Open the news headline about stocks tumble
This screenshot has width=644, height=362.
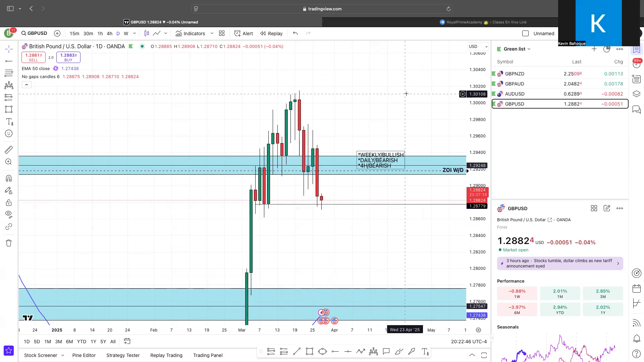coord(560,263)
